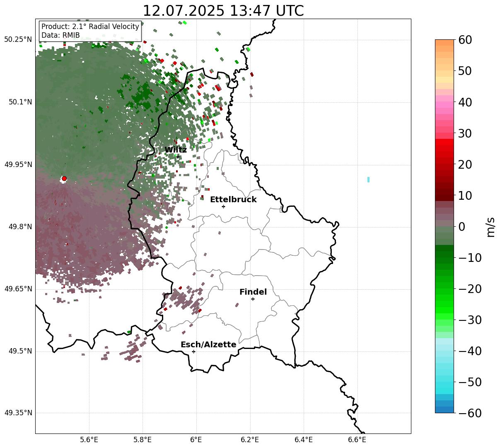Click the isolated cyan velocity pixel
The image size is (500, 448).
coord(368,179)
